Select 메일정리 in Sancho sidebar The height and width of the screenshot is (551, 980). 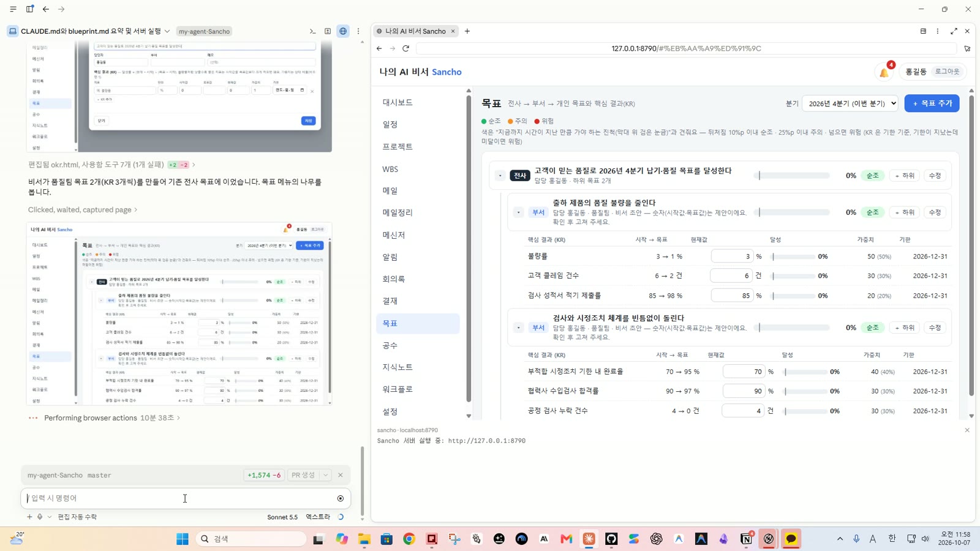398,212
